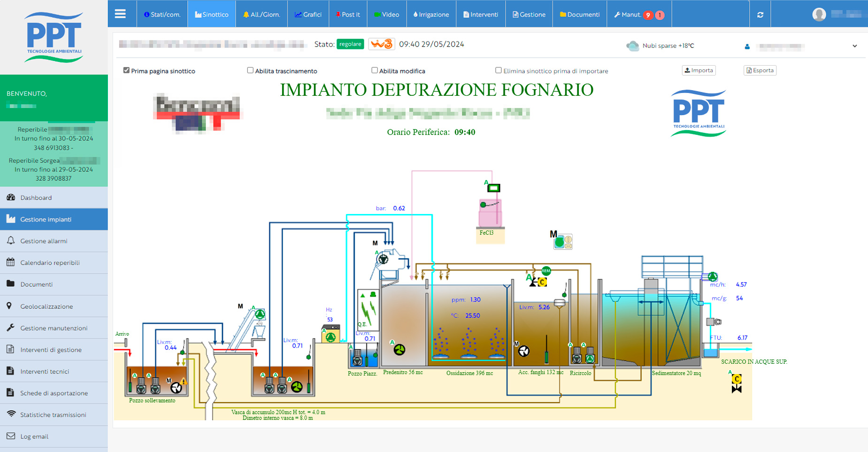Enable Abilita modifica checkbox
This screenshot has height=452, width=868.
point(374,70)
